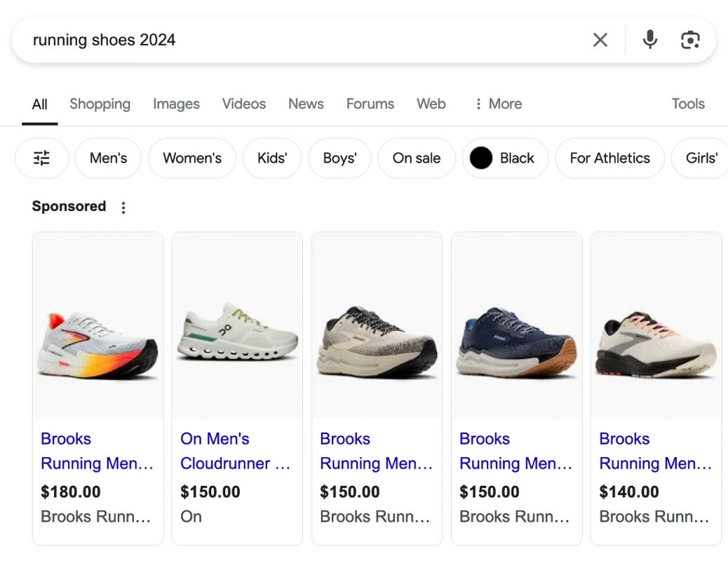Click Brooks Runn… seller under the $180.00 price
The image size is (728, 565).
[95, 517]
